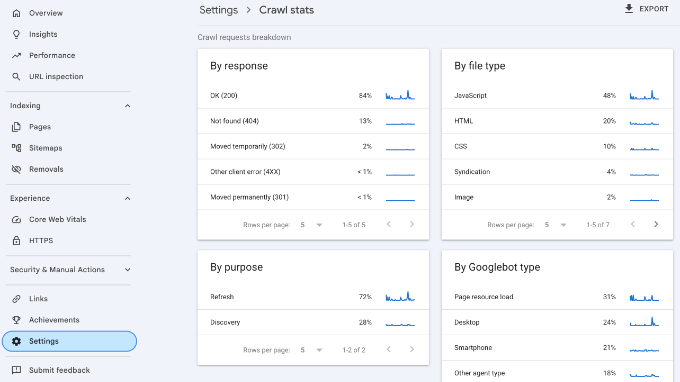This screenshot has height=382, width=680.
Task: Click the JavaScript sparkline chart
Action: (644, 95)
